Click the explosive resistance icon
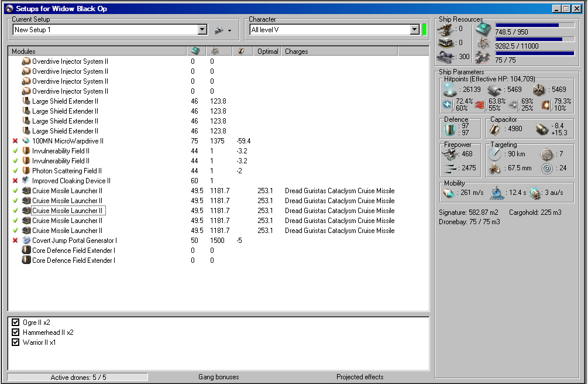The image size is (588, 384). click(546, 105)
